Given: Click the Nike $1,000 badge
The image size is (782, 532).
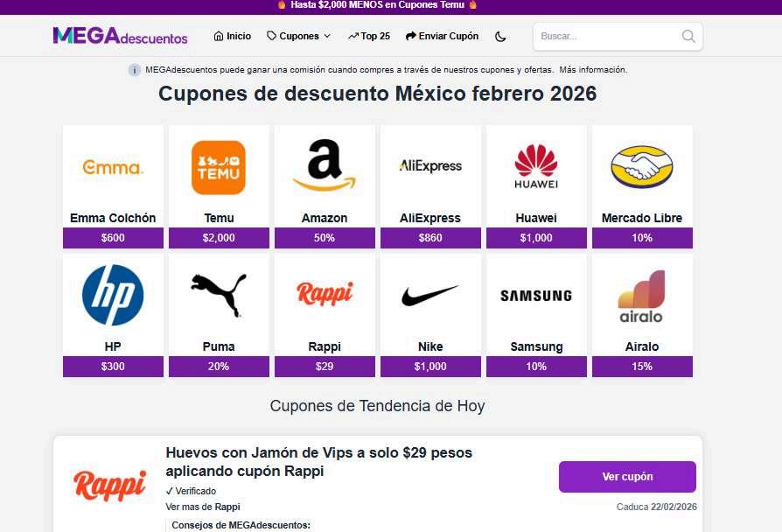Looking at the screenshot, I should pos(430,367).
